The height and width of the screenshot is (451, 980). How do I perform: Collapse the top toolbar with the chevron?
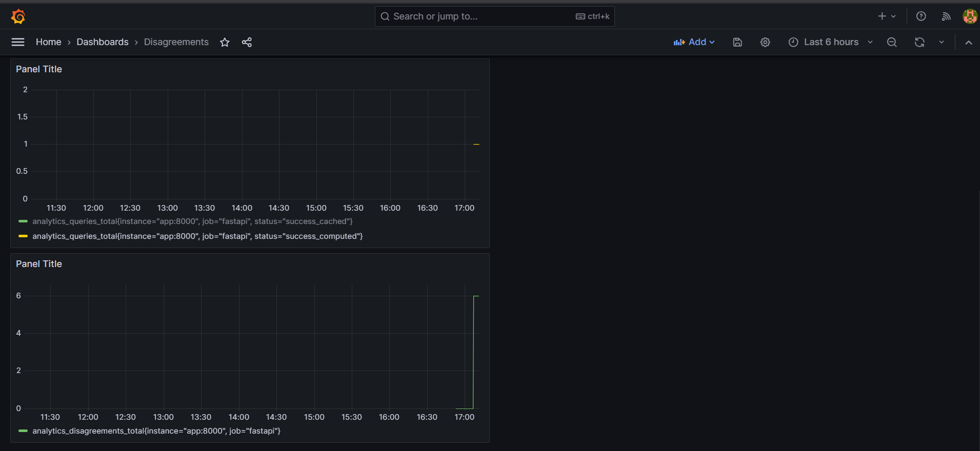click(x=968, y=42)
